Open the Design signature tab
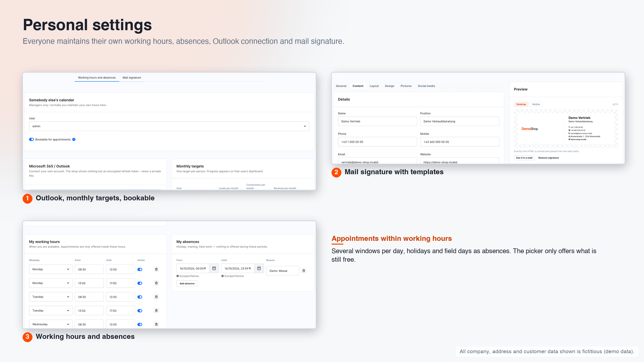The width and height of the screenshot is (644, 362). 389,86
